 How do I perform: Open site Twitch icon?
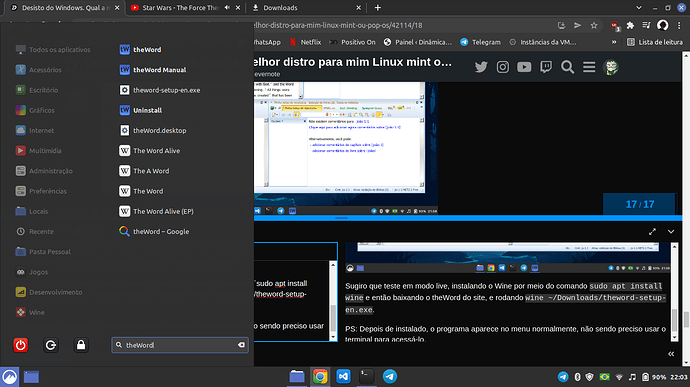[x=546, y=67]
